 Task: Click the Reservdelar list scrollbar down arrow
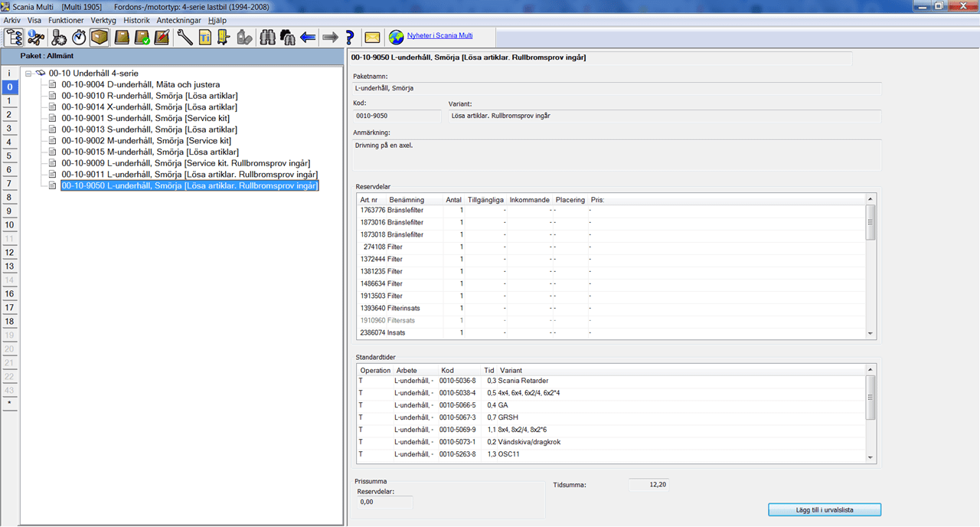coord(870,334)
